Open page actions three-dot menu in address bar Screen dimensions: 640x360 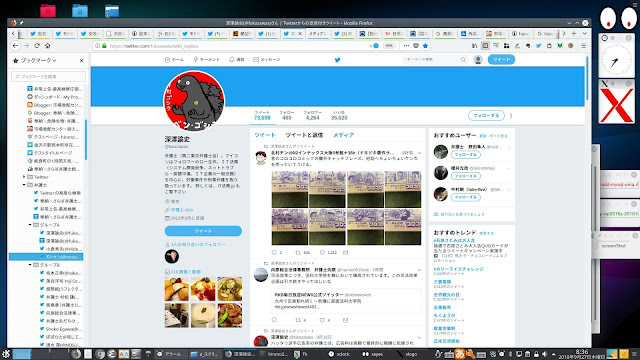pos(406,46)
